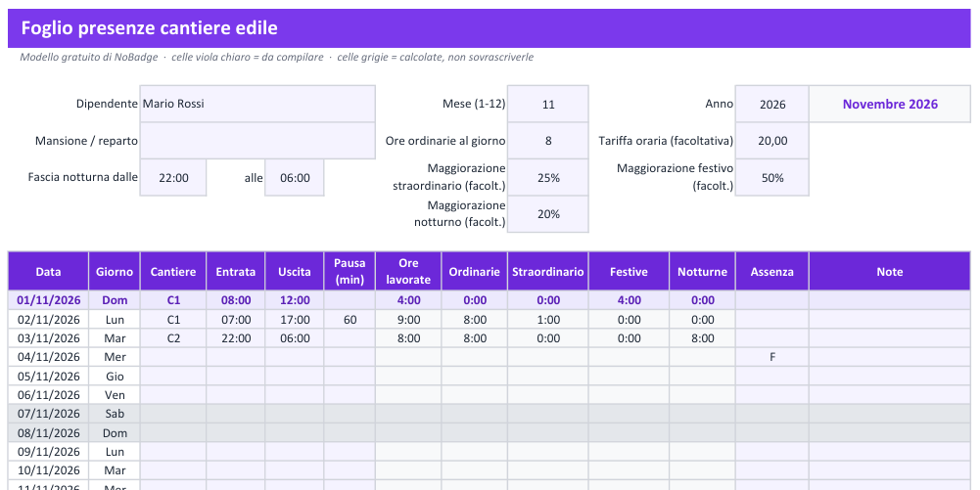Select the Ordinarie column header
Screen dimensions: 980x490
[475, 272]
